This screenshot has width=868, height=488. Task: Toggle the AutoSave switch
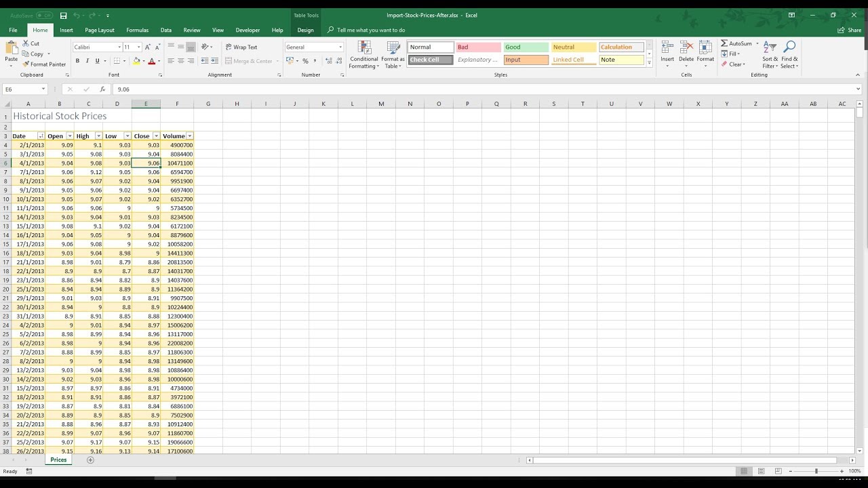pyautogui.click(x=45, y=15)
